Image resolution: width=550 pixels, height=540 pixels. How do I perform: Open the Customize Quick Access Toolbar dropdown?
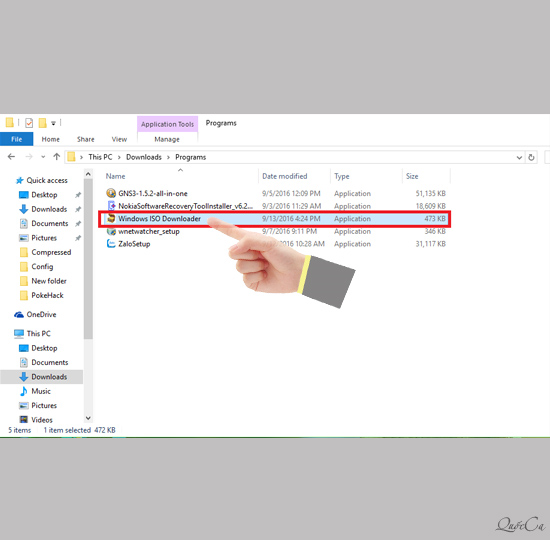(53, 123)
